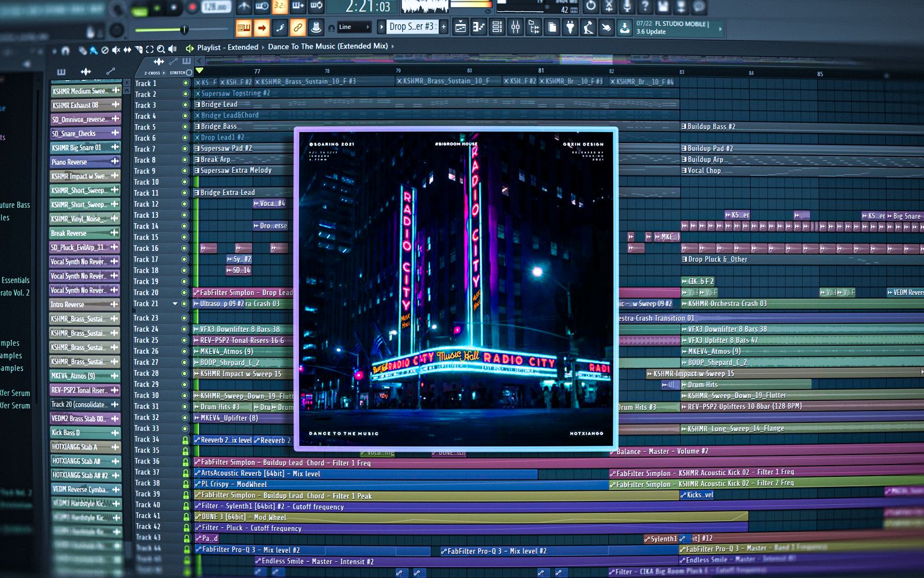
Task: Click the slip tool double-arrow icon in playlist
Action: pos(127,50)
